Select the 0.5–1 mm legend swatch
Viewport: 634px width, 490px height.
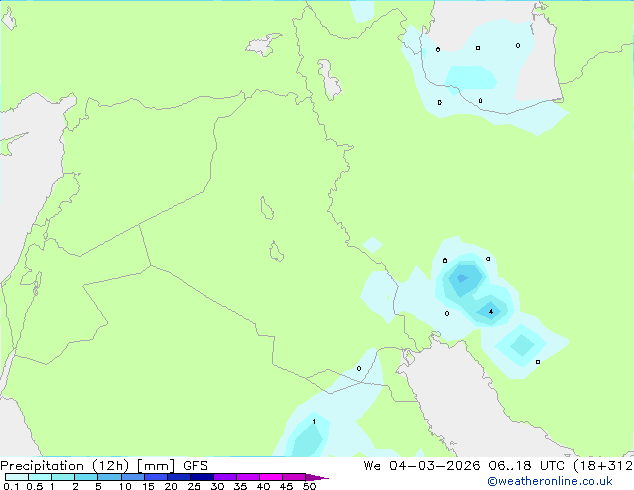point(40,477)
